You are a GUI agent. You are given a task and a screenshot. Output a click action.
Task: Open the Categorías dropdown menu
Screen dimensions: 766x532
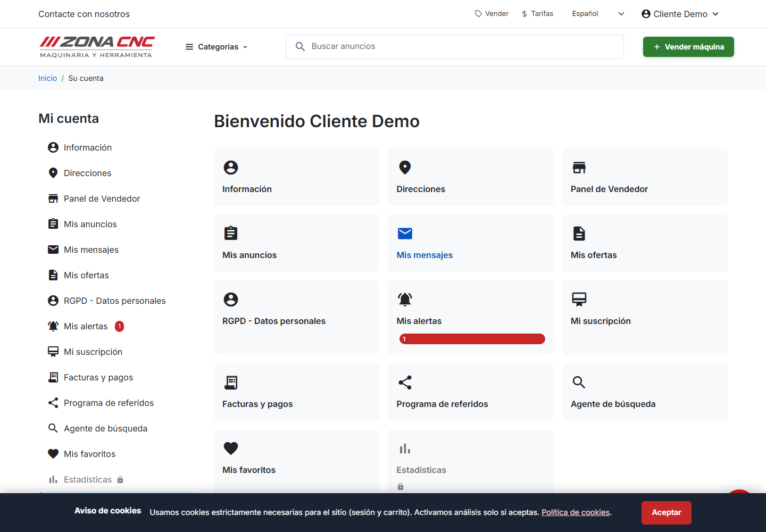(217, 47)
